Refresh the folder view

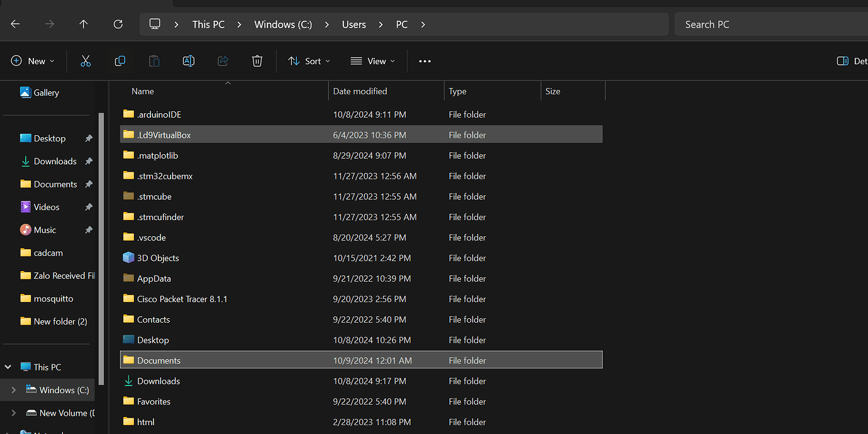coord(118,24)
